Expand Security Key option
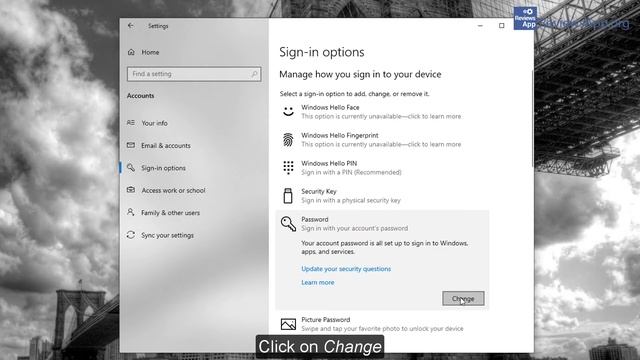Image resolution: width=640 pixels, height=360 pixels. [x=382, y=196]
